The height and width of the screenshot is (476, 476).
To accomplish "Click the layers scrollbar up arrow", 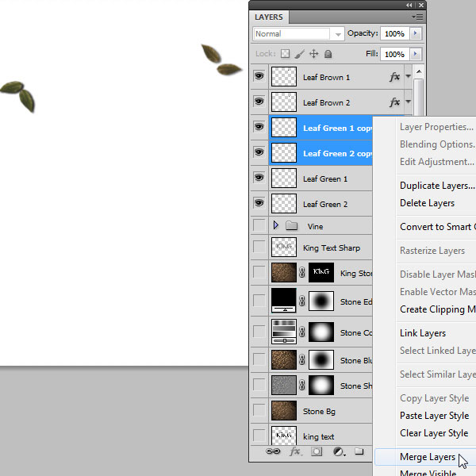I will tap(419, 72).
